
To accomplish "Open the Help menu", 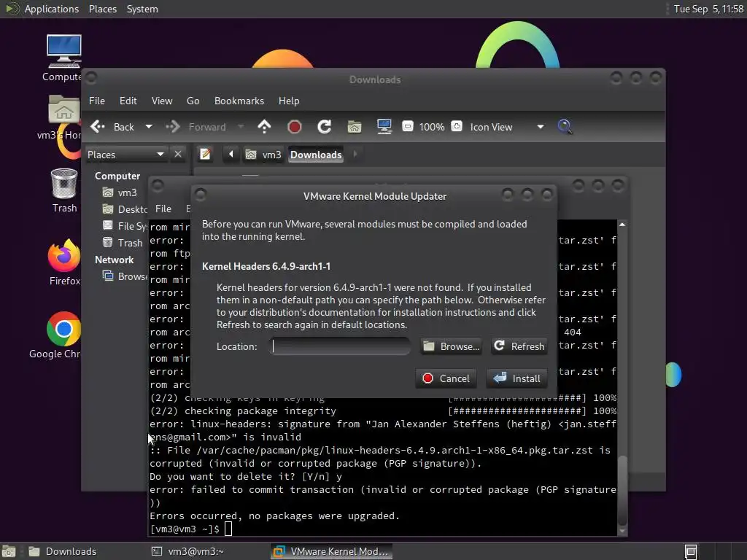I will click(289, 101).
